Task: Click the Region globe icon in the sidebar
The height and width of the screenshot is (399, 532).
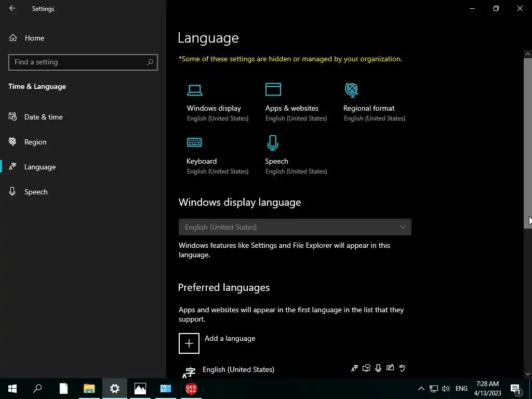Action: click(12, 141)
